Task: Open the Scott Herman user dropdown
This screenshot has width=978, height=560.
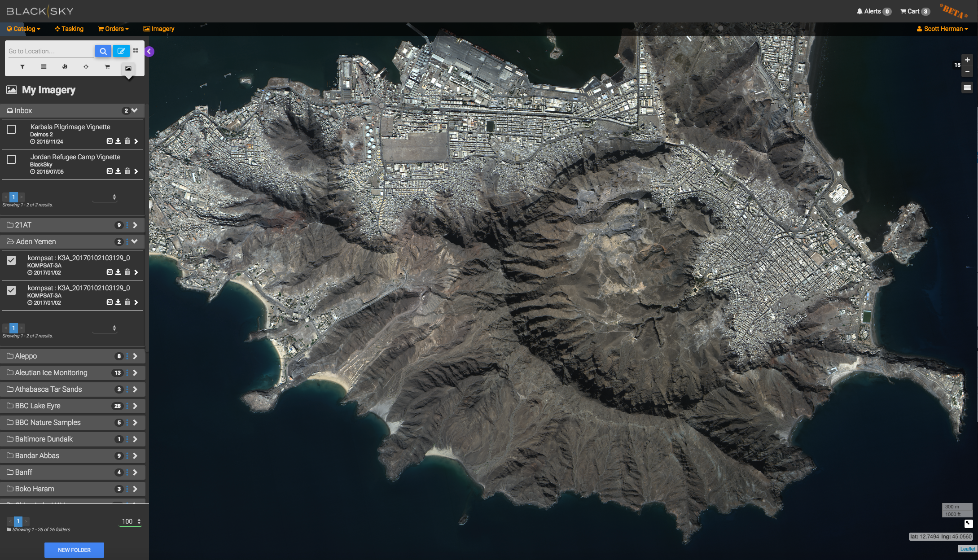Action: 942,29
